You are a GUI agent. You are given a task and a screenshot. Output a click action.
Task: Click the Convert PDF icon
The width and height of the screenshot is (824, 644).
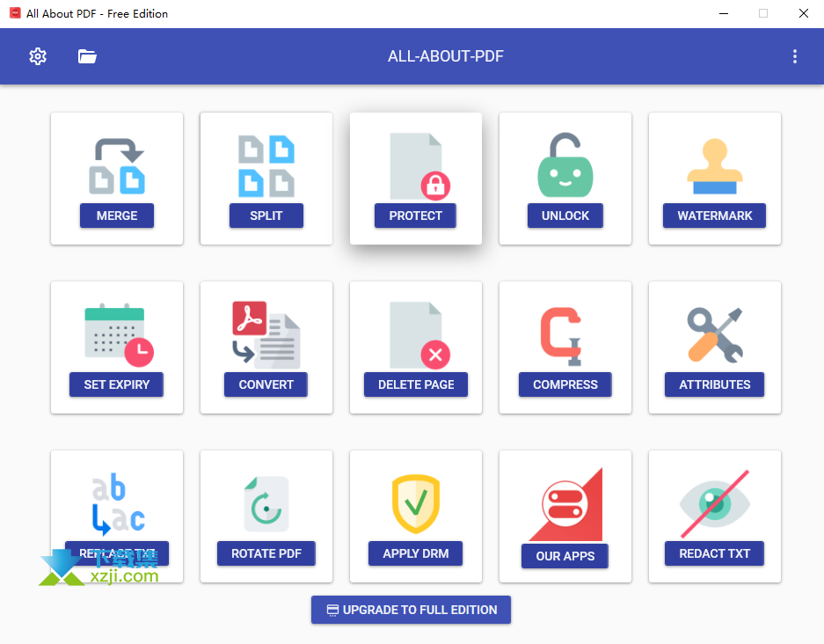(266, 335)
